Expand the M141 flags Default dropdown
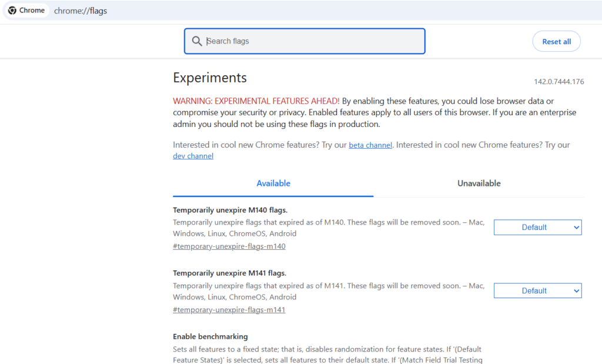Viewport: 602px width, 364px height. [x=537, y=291]
